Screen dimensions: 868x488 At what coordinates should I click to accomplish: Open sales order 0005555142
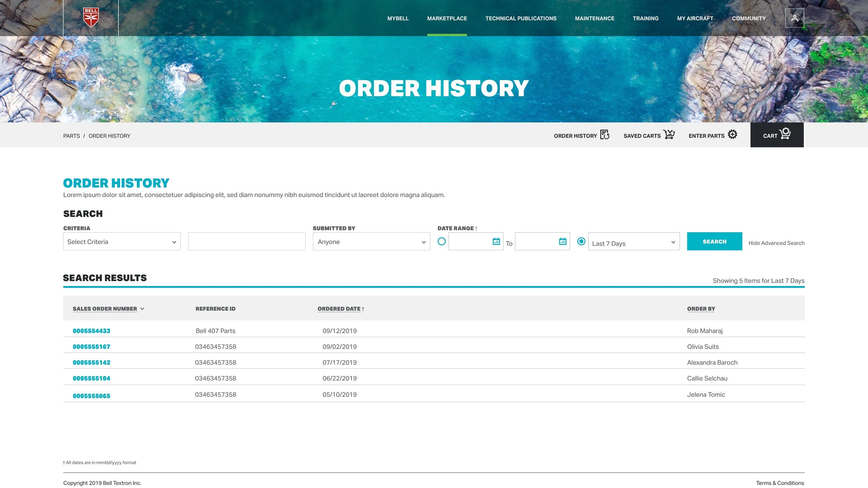[91, 362]
